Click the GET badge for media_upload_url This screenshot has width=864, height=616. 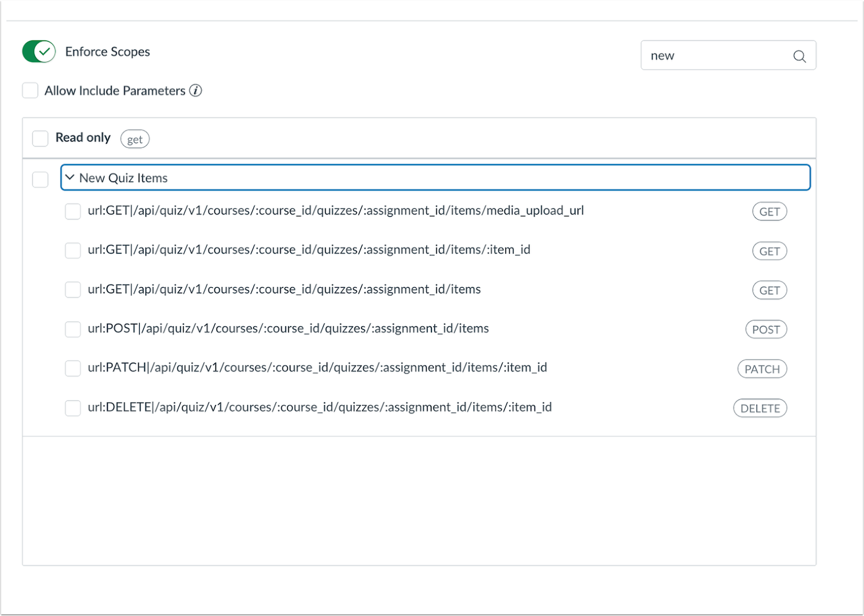[x=770, y=212]
